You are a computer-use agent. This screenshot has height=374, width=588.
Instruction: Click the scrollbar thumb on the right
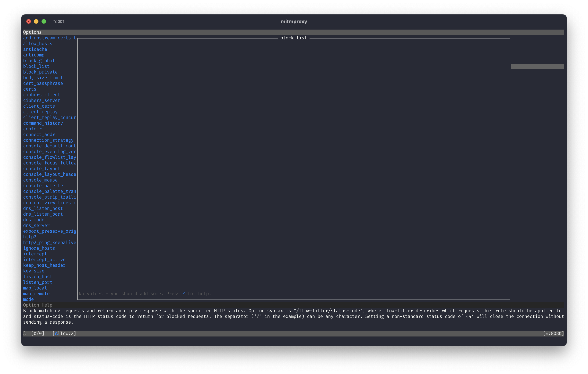point(537,66)
